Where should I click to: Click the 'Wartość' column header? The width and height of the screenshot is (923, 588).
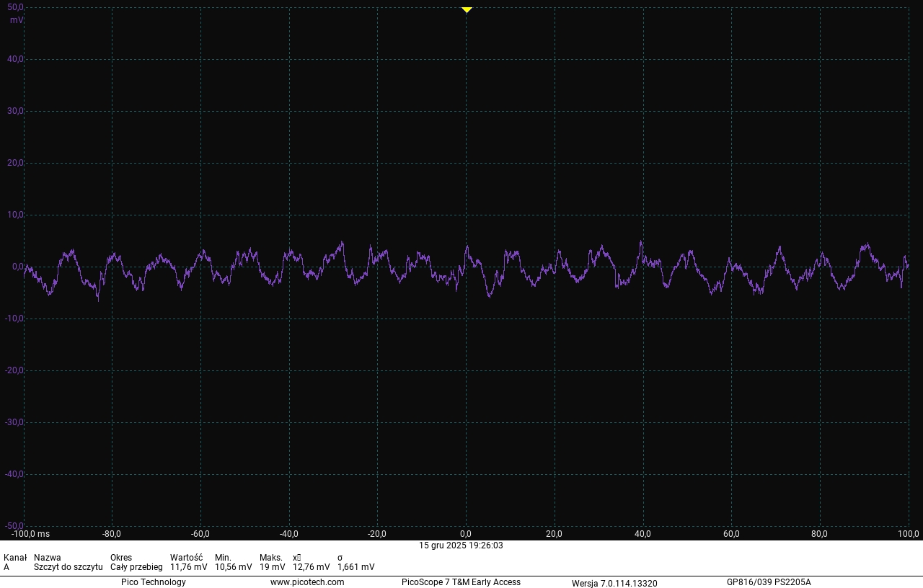click(x=186, y=558)
